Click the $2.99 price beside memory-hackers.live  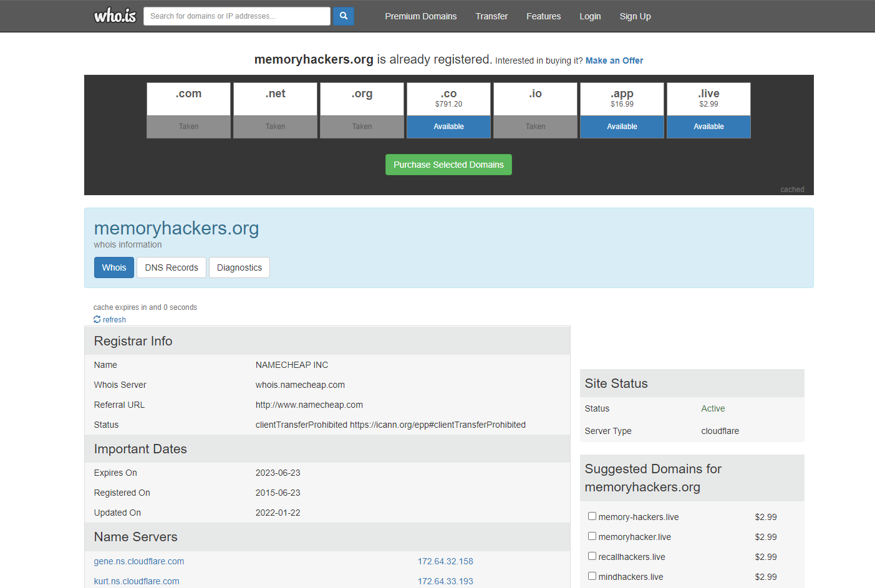pyautogui.click(x=766, y=517)
